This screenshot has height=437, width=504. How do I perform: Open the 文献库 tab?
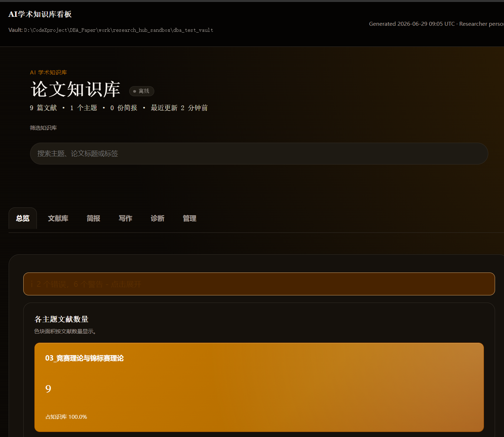pos(58,218)
